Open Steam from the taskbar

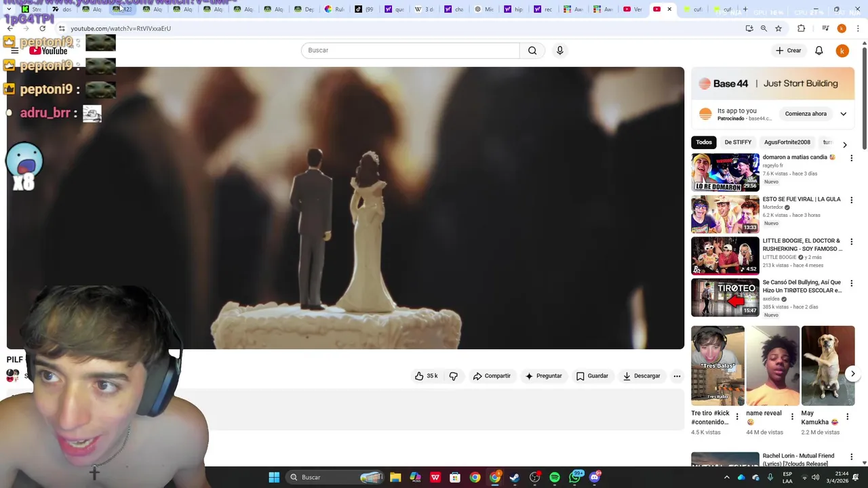515,477
